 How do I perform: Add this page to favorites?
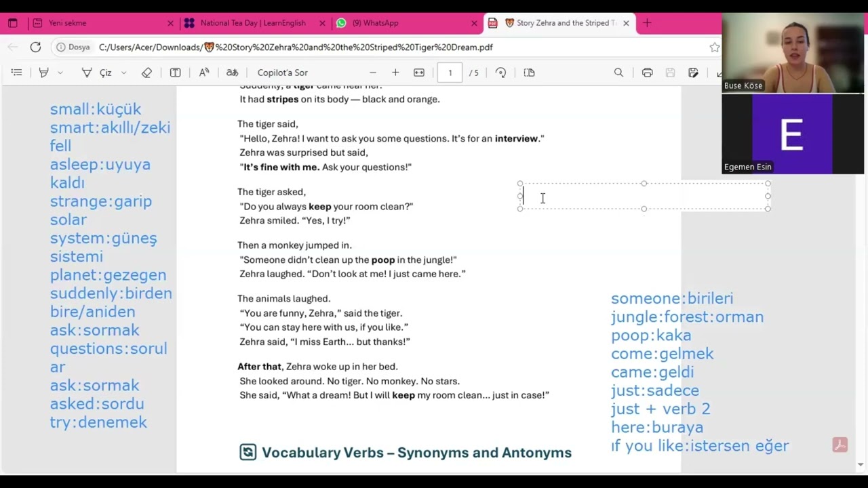[714, 47]
